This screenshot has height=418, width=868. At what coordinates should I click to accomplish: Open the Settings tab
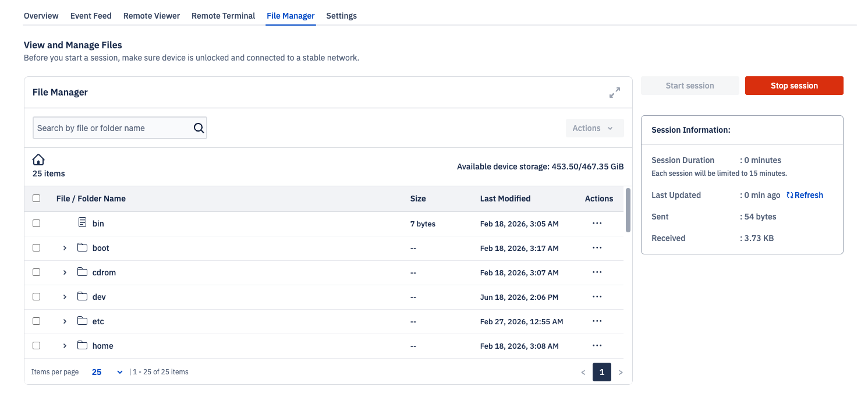coord(341,16)
